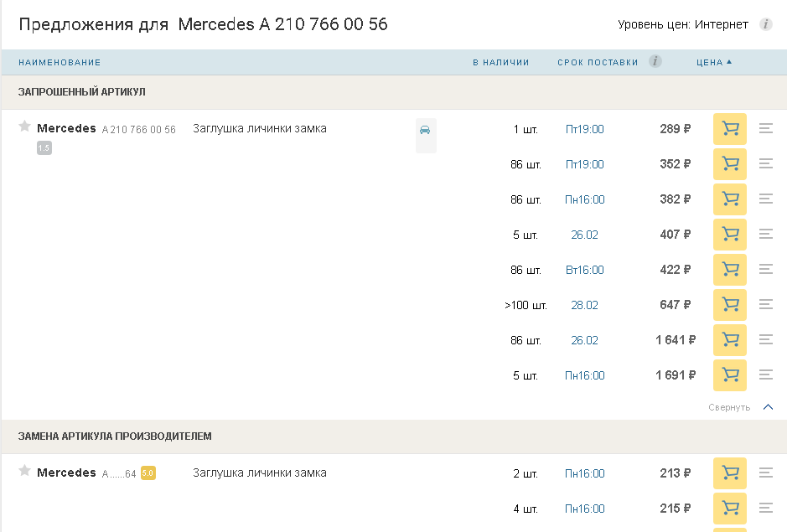
Task: Add the 215 ₽ offer to cart
Action: [x=730, y=509]
